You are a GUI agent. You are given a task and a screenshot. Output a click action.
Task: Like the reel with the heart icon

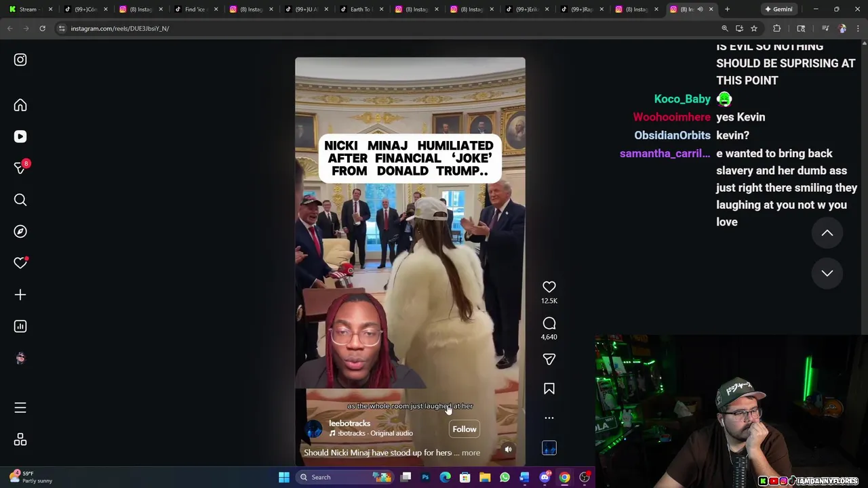pos(549,287)
